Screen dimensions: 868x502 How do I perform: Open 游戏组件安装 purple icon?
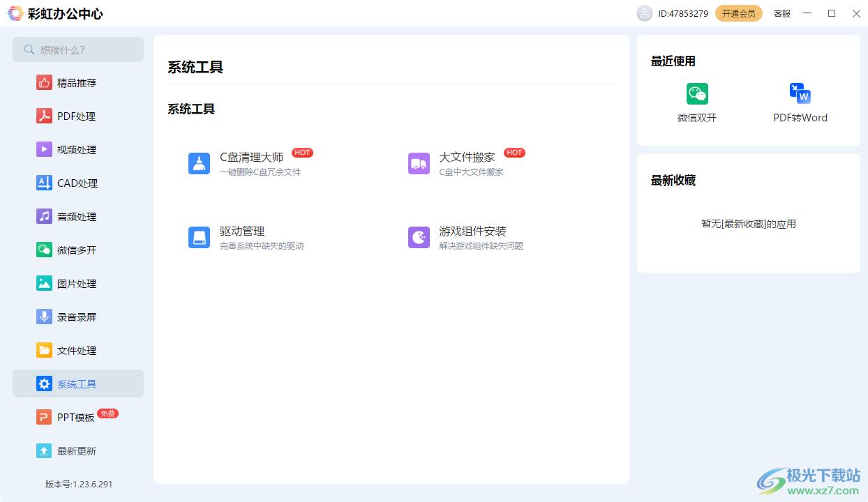pos(419,238)
